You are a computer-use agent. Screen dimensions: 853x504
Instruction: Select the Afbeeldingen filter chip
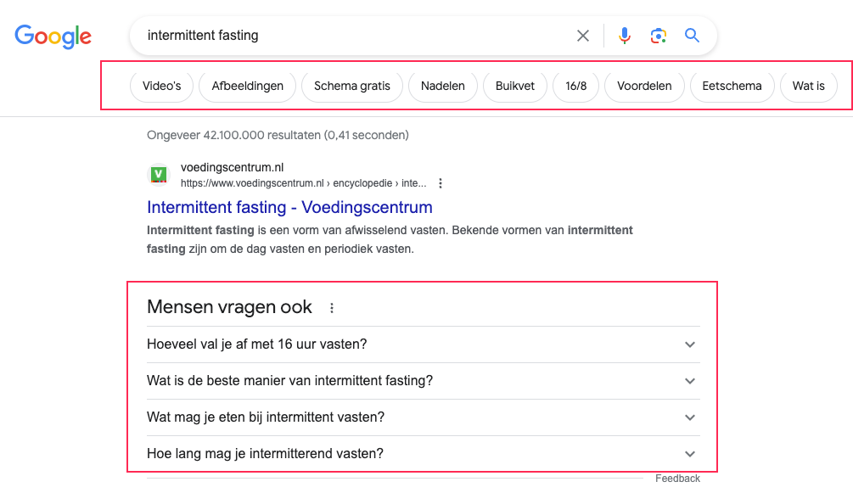[x=248, y=86]
